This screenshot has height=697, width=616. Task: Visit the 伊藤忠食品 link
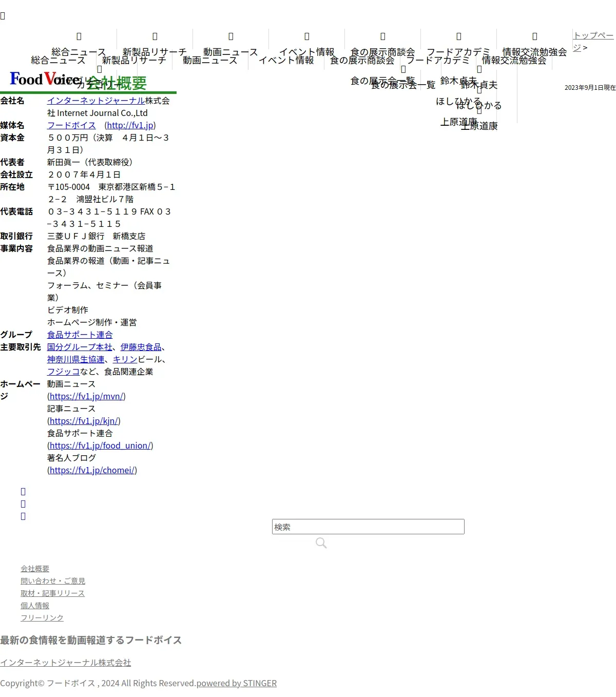coord(141,347)
